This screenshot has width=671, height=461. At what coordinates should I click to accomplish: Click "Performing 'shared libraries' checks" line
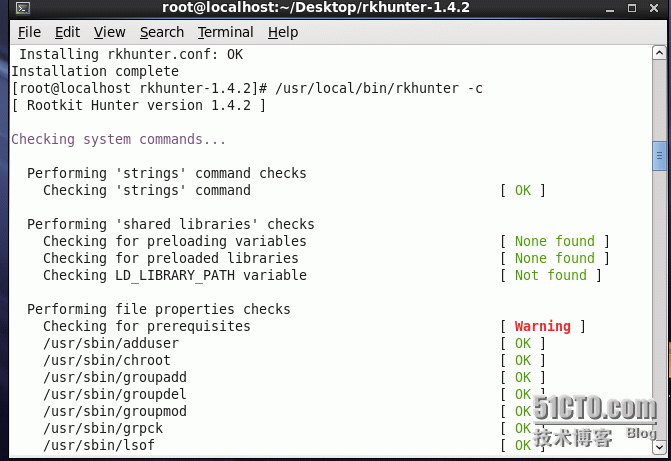click(171, 224)
